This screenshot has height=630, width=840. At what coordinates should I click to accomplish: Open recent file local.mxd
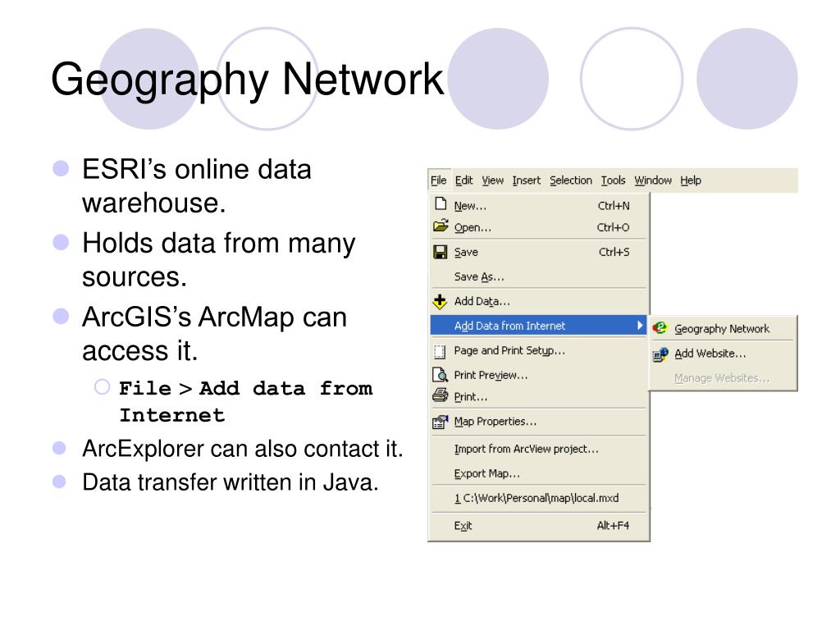coord(538,498)
